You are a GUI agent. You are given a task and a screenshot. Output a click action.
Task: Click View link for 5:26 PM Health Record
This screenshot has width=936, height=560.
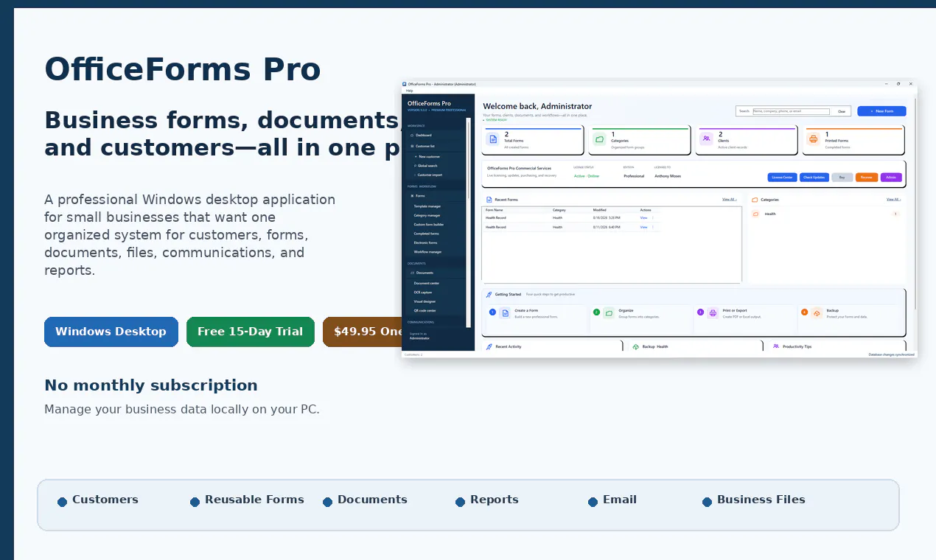tap(643, 218)
